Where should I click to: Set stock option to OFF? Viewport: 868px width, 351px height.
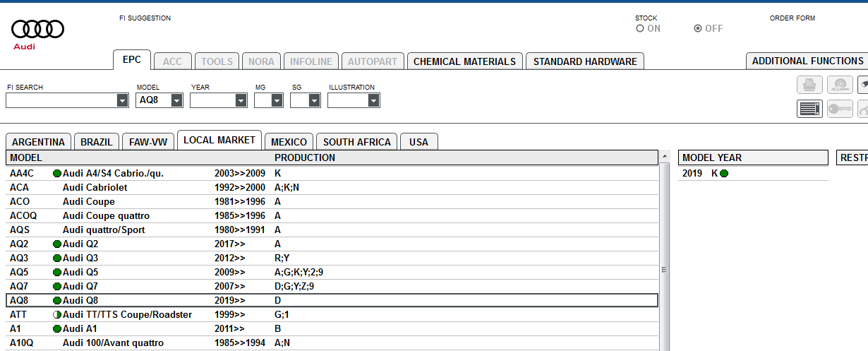click(698, 28)
